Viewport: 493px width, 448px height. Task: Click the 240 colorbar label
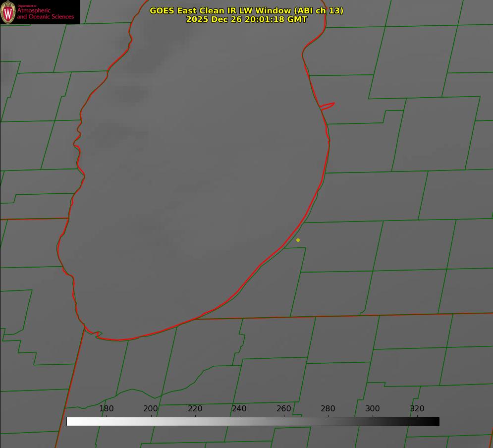click(x=239, y=408)
